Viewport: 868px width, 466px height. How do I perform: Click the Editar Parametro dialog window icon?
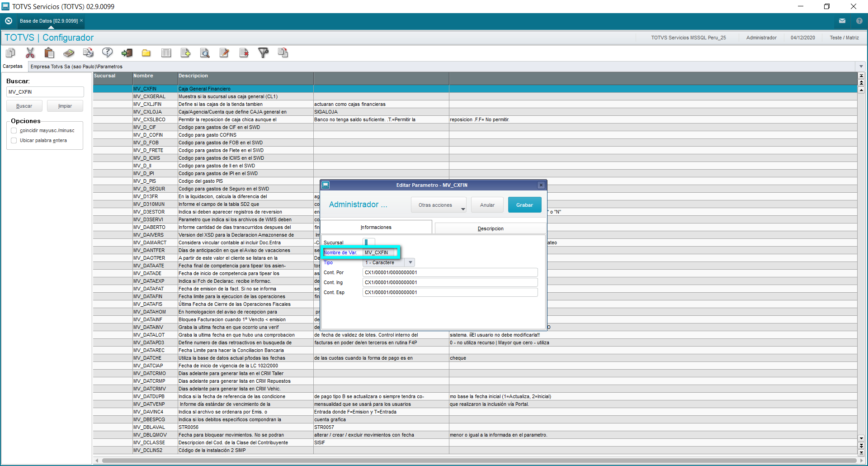pos(325,185)
